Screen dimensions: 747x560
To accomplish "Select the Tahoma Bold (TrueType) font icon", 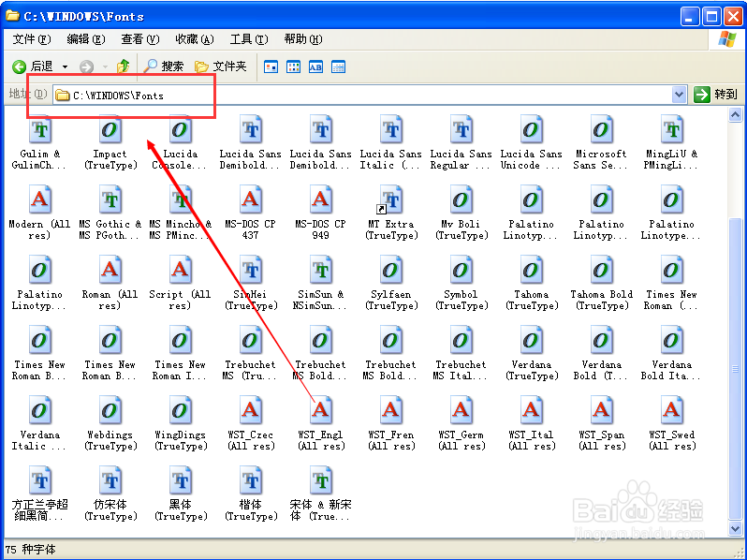I will click(x=601, y=270).
